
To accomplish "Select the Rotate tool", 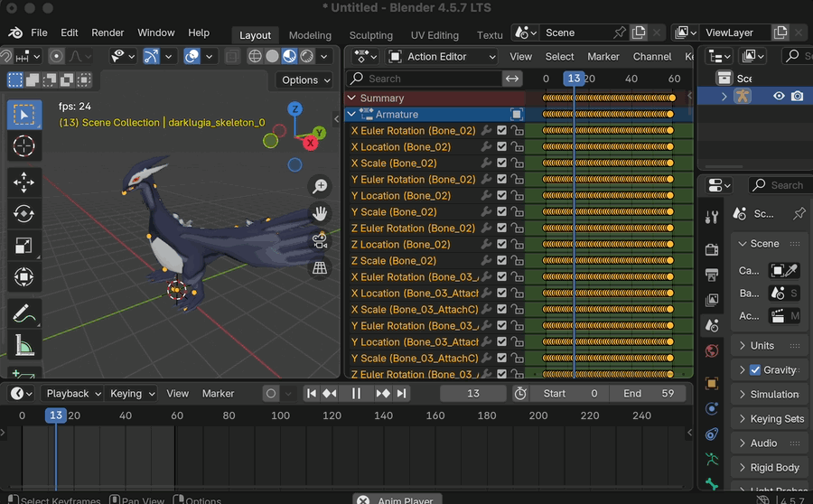I will [23, 214].
